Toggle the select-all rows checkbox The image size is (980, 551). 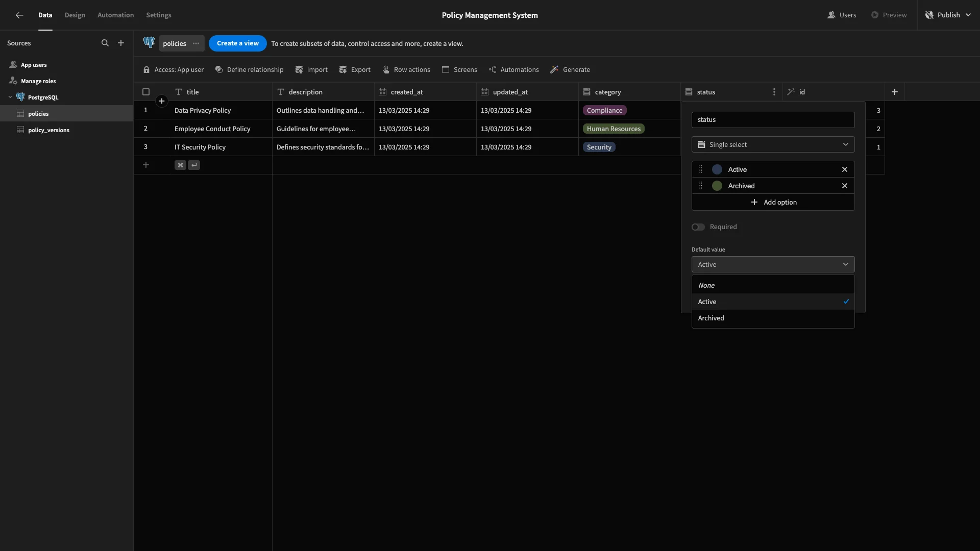pyautogui.click(x=146, y=92)
